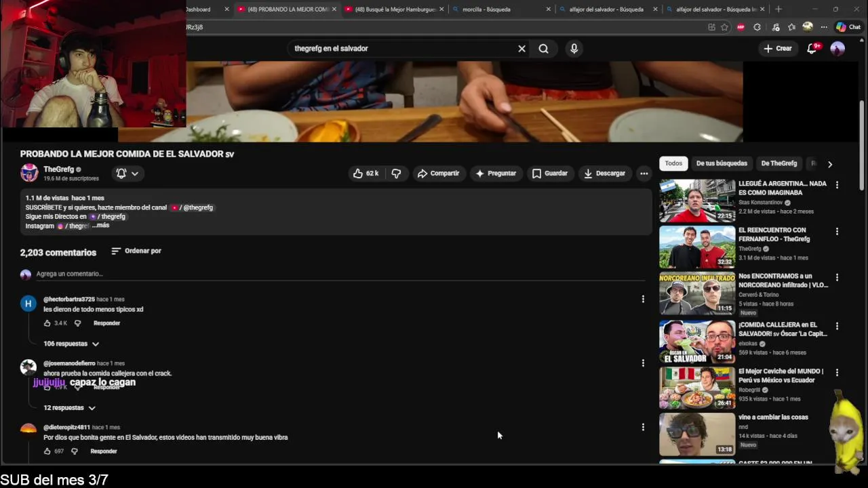Open menu for 'LLEGUÉ A ARGENTINA' video
This screenshot has height=488, width=868.
837,184
